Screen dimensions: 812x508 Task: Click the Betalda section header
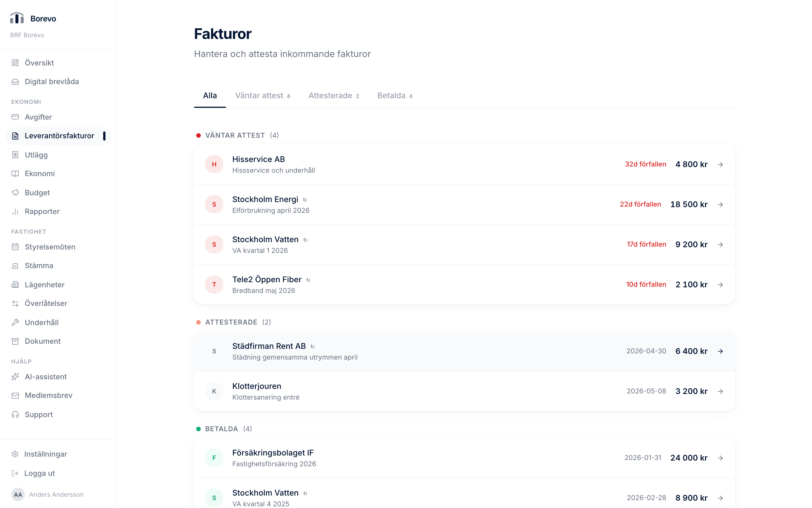click(224, 429)
